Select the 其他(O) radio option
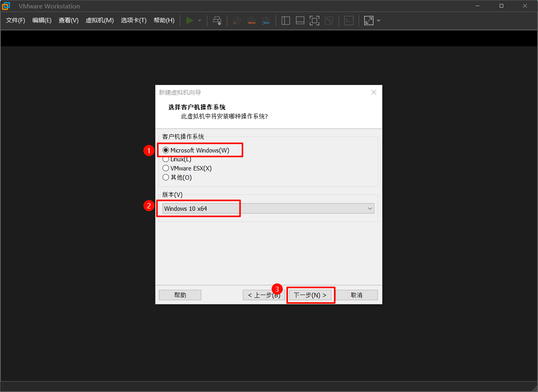Viewport: 538px width, 392px height. pos(166,177)
